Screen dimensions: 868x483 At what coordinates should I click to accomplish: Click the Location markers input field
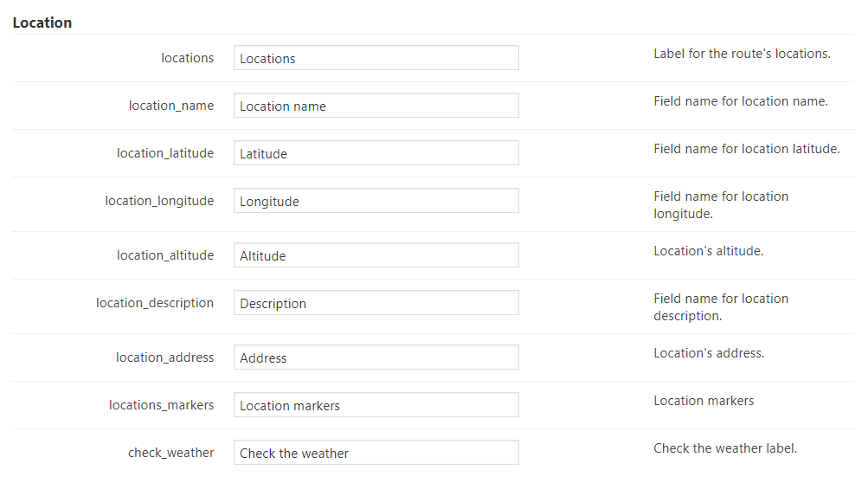(376, 405)
